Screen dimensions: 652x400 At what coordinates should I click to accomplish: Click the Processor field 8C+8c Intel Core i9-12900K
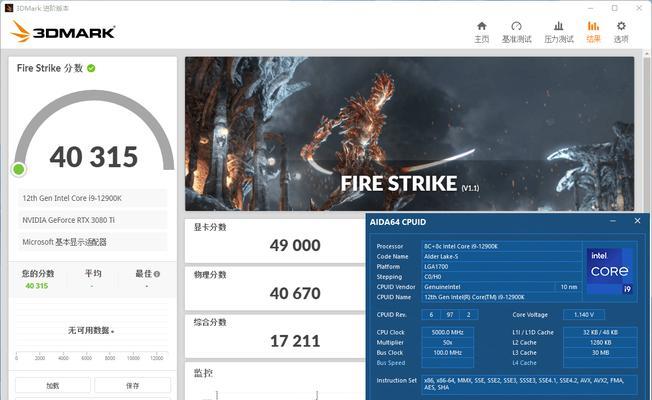coord(501,246)
